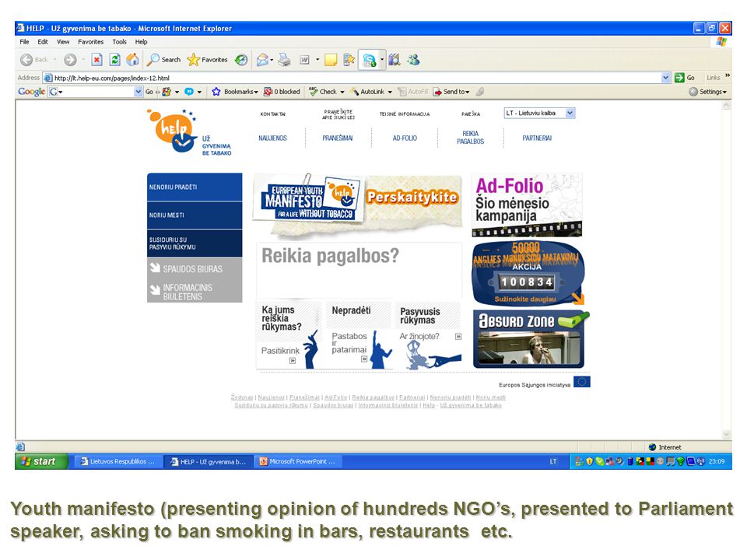Screen dimensions: 747x560
Task: Switch to Microsoft PowerPoint taskbar item
Action: pyautogui.click(x=297, y=461)
